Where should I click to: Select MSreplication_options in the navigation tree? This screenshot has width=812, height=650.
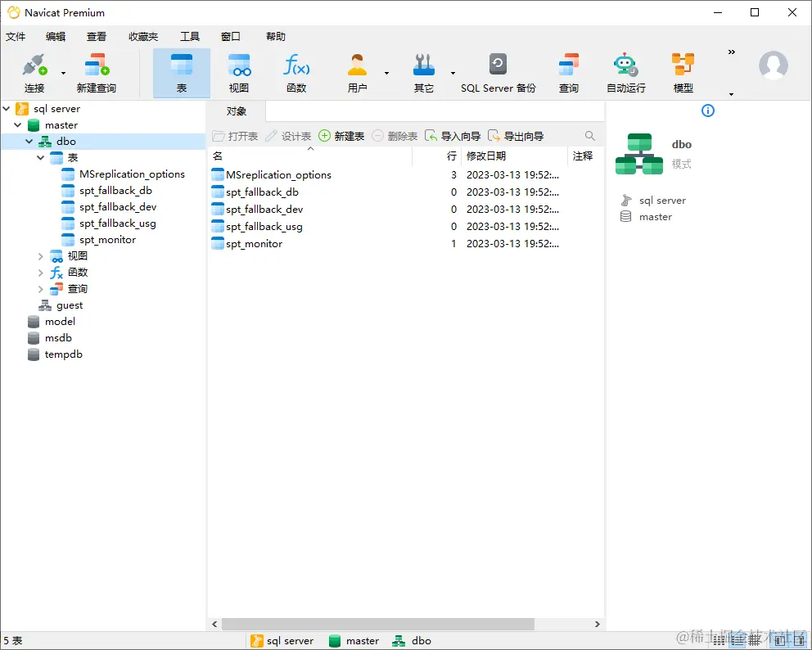pos(132,174)
